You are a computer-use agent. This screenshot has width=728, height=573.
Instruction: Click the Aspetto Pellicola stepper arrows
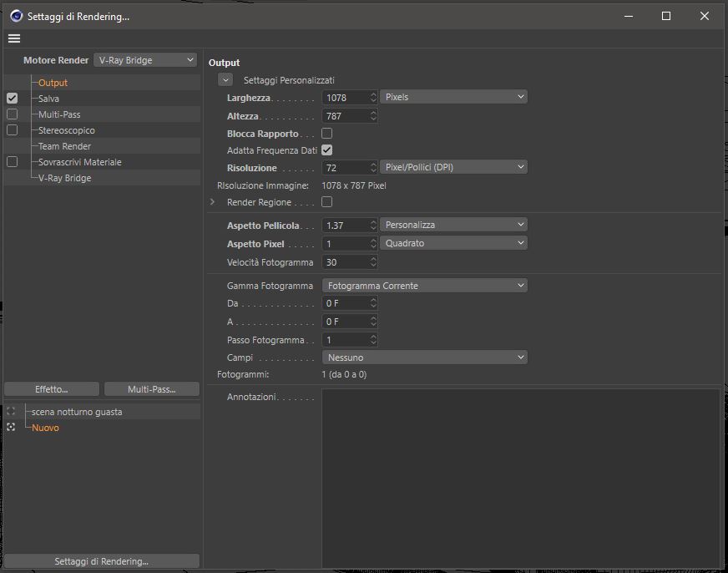[373, 226]
